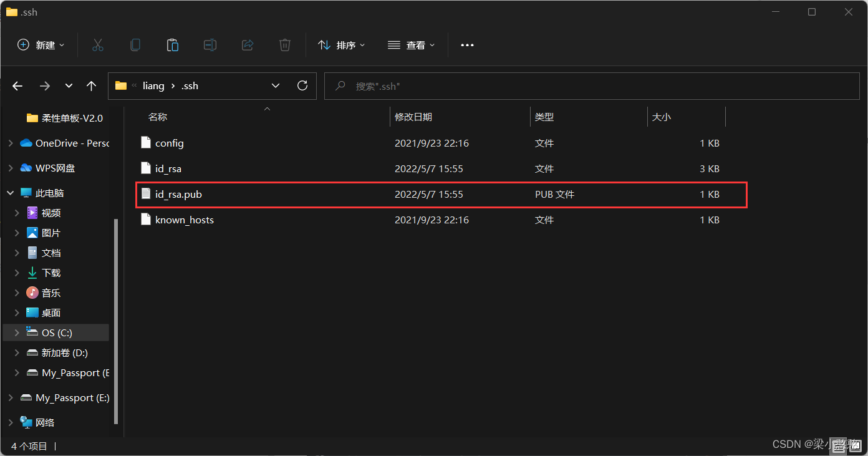Click the .ssh title bar folder icon

pos(12,11)
